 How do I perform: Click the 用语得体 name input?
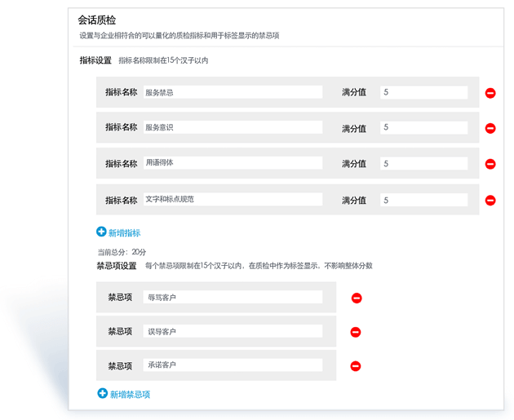[233, 163]
